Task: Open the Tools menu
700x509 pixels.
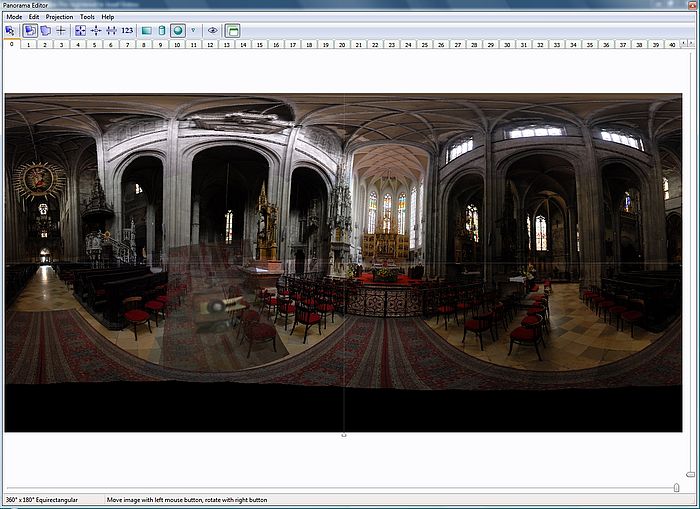Action: coord(88,17)
